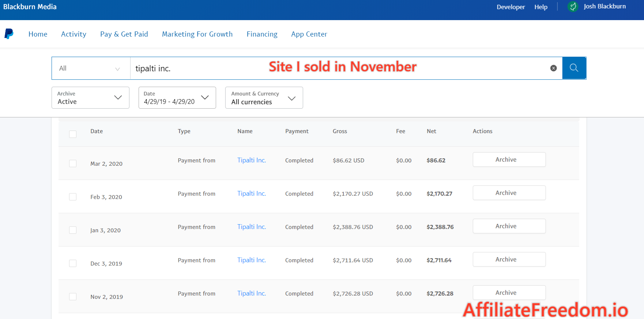Go to the Home tab
The image size is (644, 319).
[38, 34]
